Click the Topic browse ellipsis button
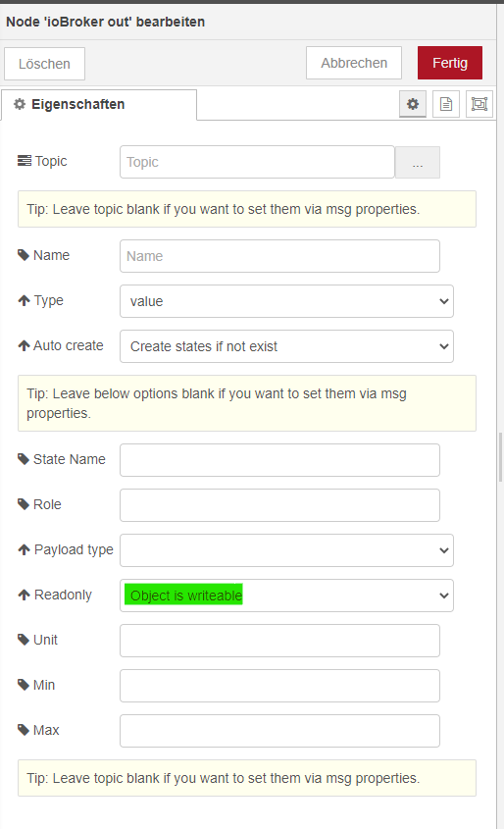Viewport: 504px width, 829px height. pos(418,162)
